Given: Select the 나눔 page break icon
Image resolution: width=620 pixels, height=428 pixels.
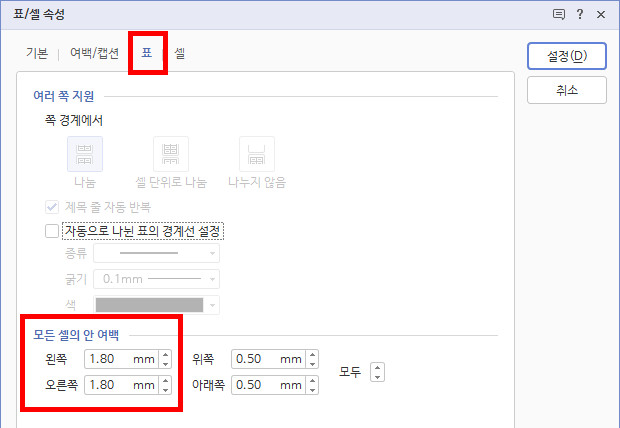Looking at the screenshot, I should [x=85, y=154].
